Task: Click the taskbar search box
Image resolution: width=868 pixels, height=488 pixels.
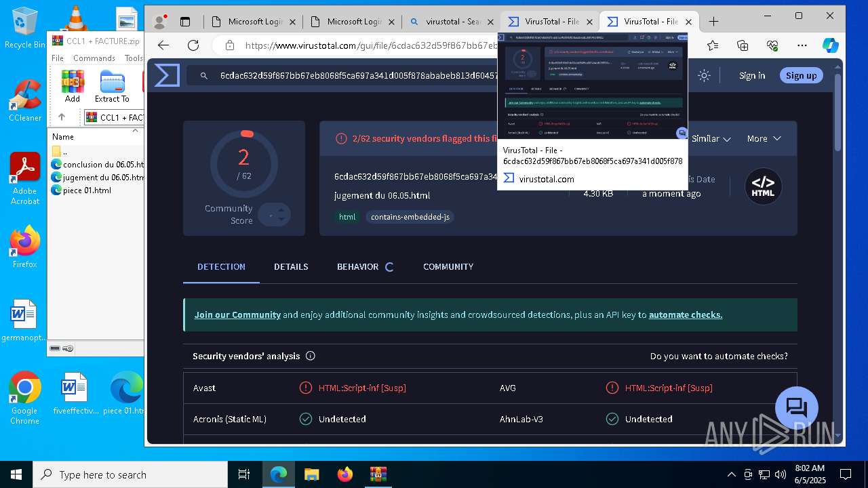Action: click(x=130, y=474)
